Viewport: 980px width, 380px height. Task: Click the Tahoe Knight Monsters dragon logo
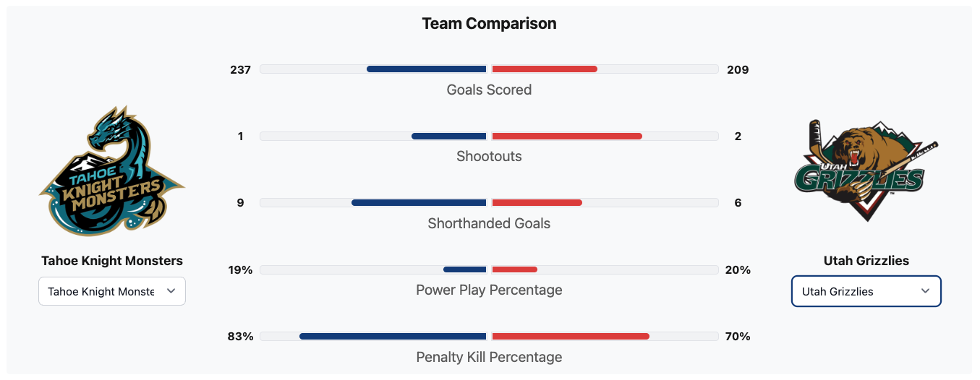click(112, 172)
